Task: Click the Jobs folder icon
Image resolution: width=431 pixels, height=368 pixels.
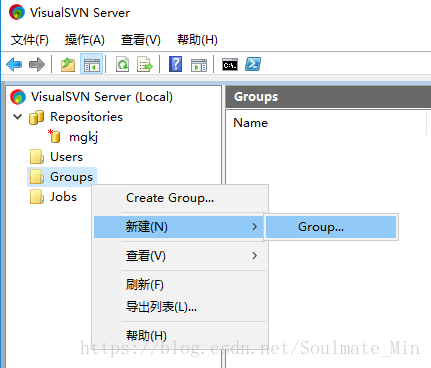Action: click(x=37, y=197)
